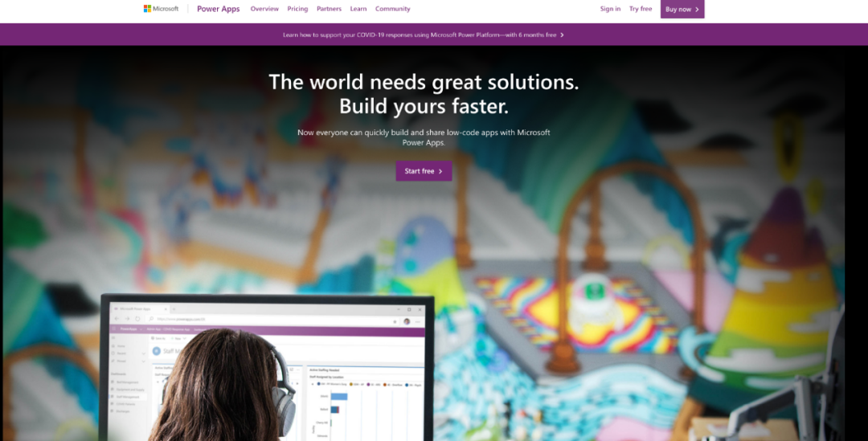The width and height of the screenshot is (868, 441).
Task: Open the Partners nav link
Action: click(329, 9)
